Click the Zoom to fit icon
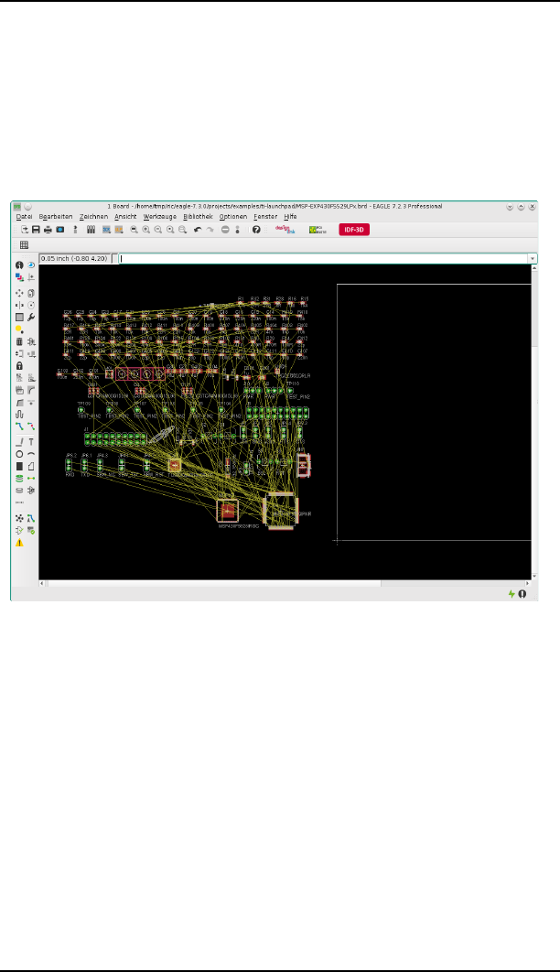560x972 pixels. coord(134,230)
